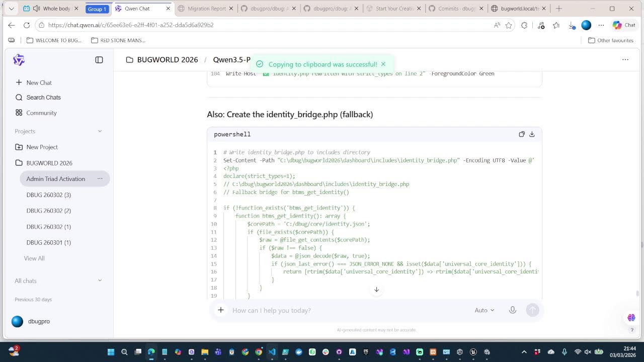Open the dbugpro user profile

(31, 321)
